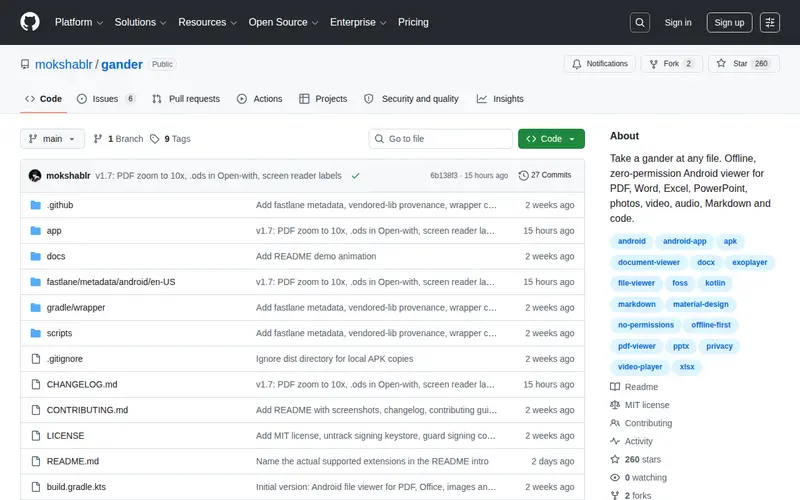Open the mokshablr owner profile link
Viewport: 800px width, 500px height.
coord(64,64)
